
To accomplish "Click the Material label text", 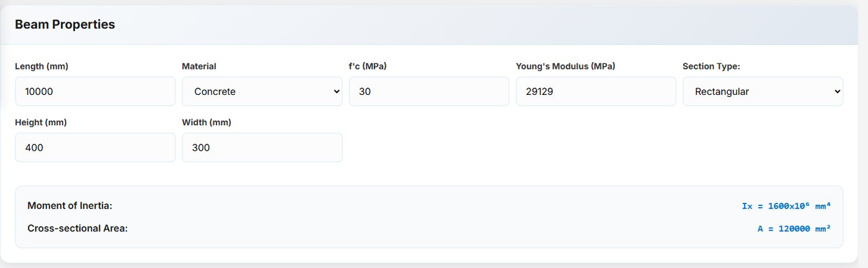I will 199,66.
